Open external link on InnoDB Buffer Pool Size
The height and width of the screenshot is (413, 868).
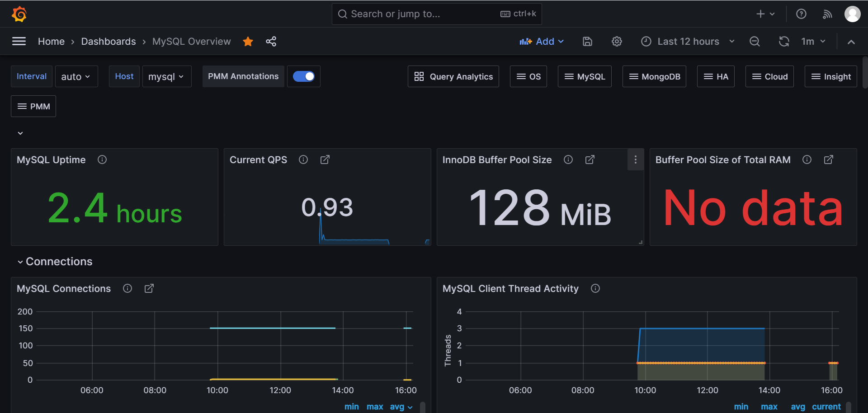tap(590, 160)
